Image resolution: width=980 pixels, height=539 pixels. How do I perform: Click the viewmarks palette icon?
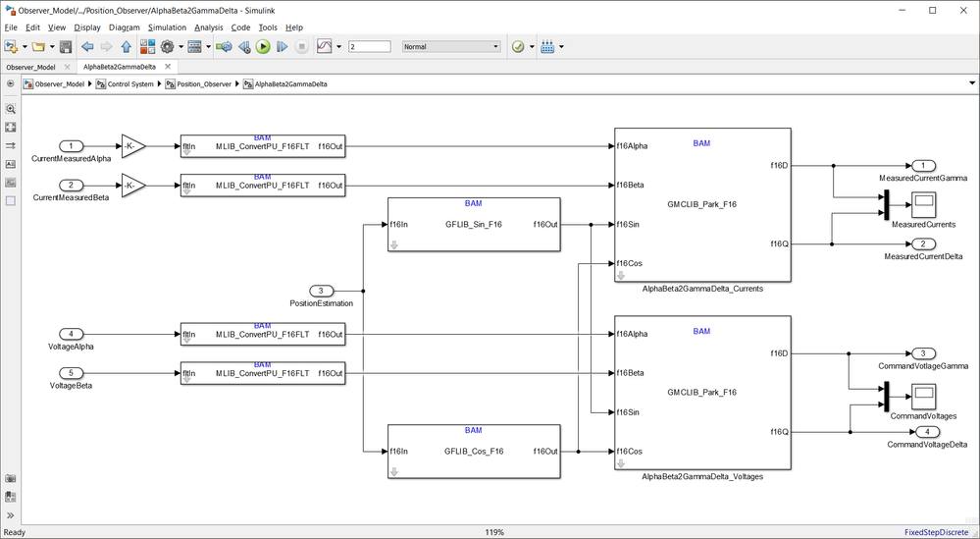pyautogui.click(x=11, y=497)
